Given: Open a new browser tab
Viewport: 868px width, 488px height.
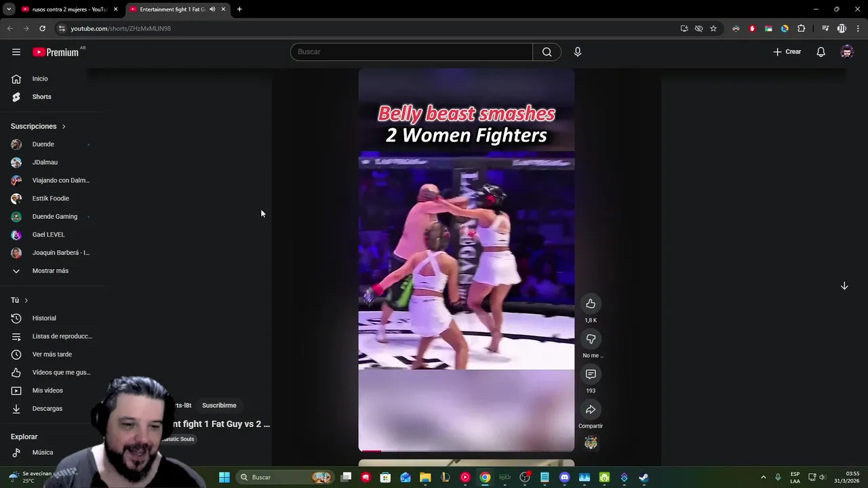Looking at the screenshot, I should (239, 9).
